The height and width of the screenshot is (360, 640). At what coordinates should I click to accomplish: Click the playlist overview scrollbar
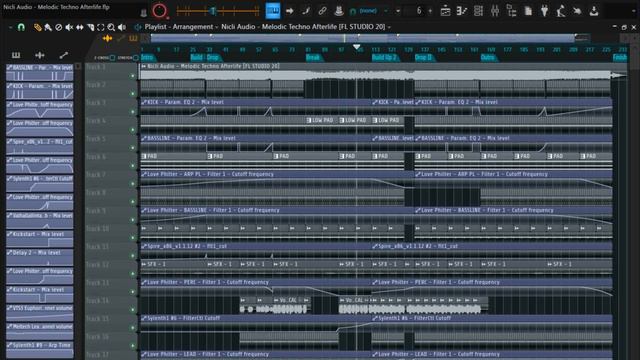click(x=362, y=38)
